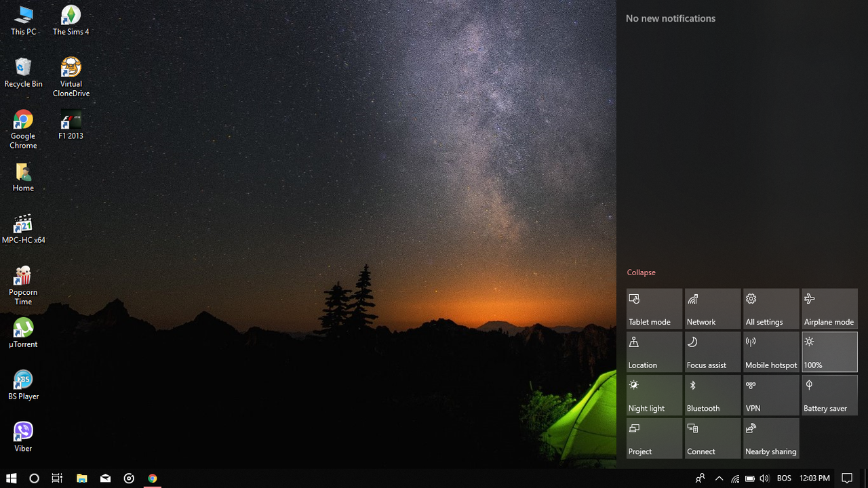The image size is (868, 488).
Task: Select MPC-HC x64 desktop icon
Action: click(x=23, y=229)
